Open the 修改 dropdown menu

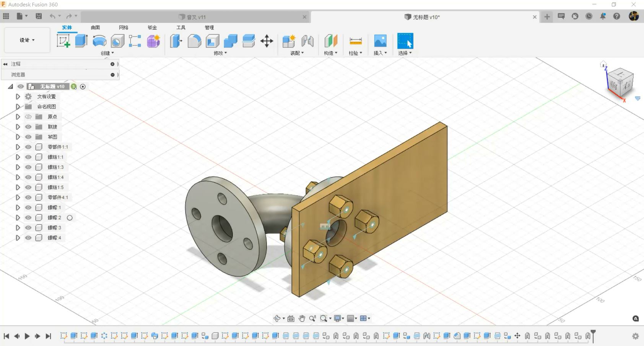tap(220, 53)
